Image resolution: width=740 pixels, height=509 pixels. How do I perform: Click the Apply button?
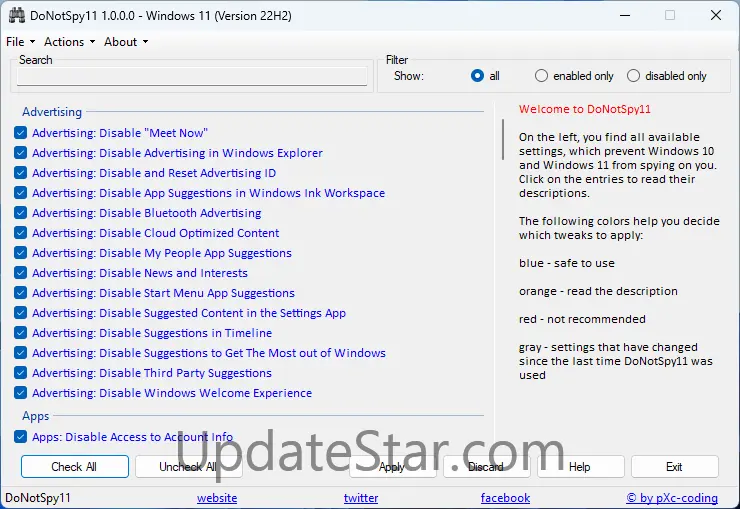[392, 467]
